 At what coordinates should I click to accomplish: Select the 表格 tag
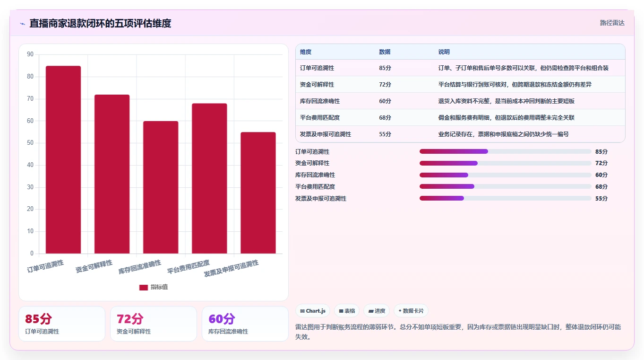pos(347,311)
